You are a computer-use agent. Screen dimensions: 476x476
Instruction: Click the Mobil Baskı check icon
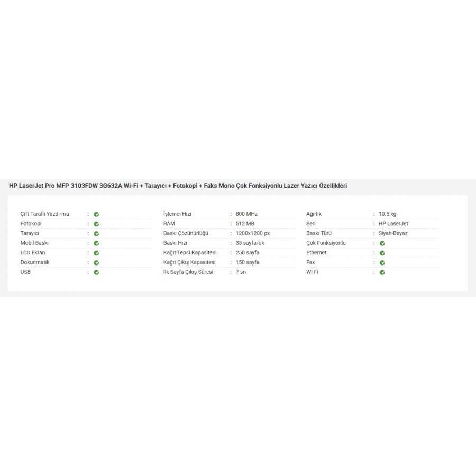click(x=96, y=243)
